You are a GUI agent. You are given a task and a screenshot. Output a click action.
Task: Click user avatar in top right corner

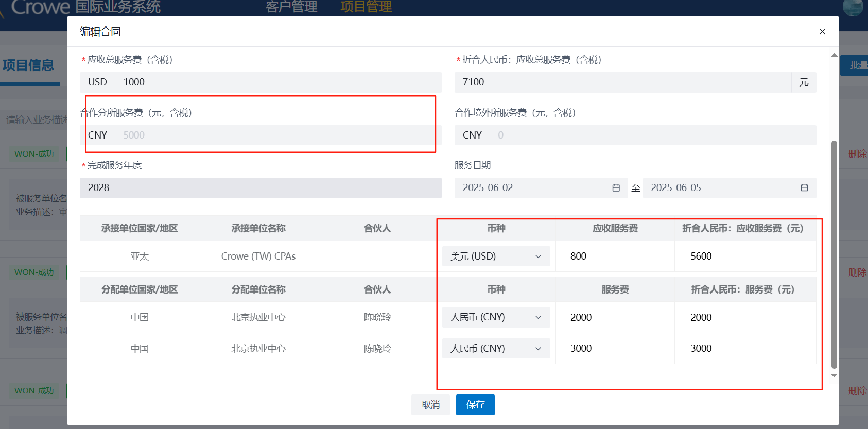[853, 7]
